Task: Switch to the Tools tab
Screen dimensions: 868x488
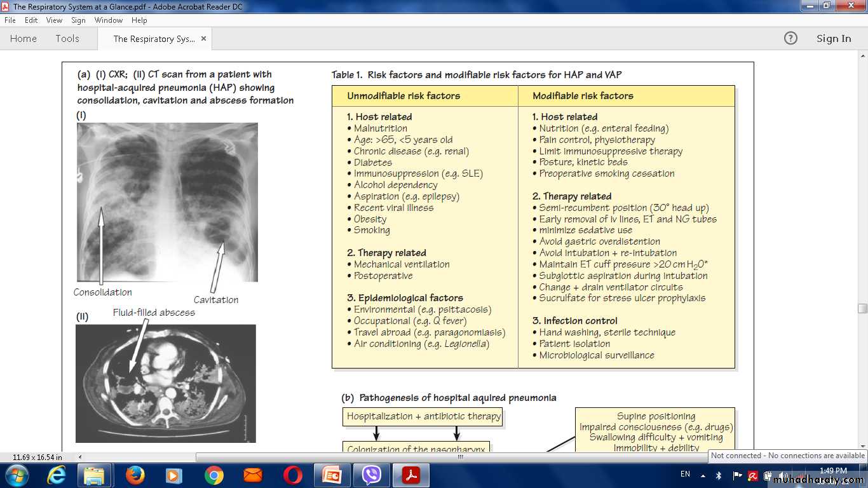Action: coord(67,39)
